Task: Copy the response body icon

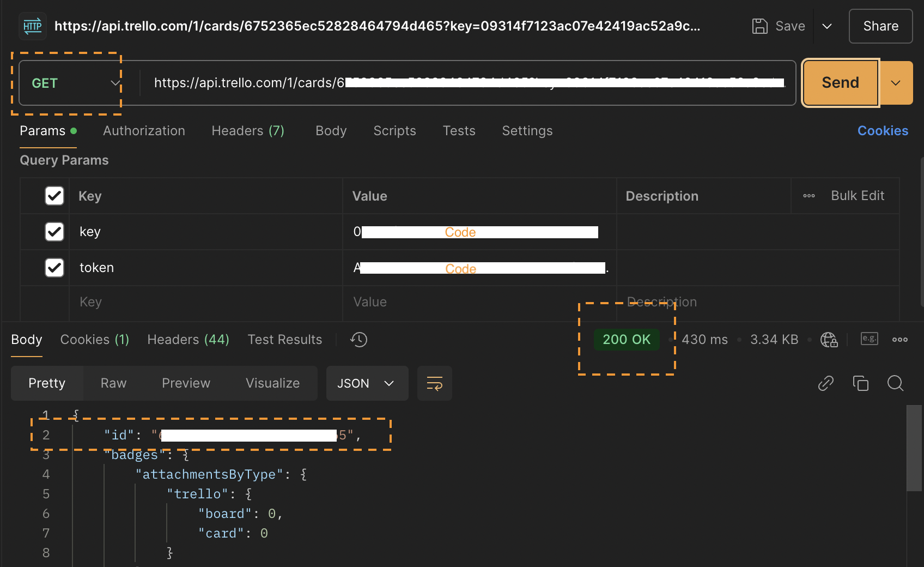Action: coord(861,383)
